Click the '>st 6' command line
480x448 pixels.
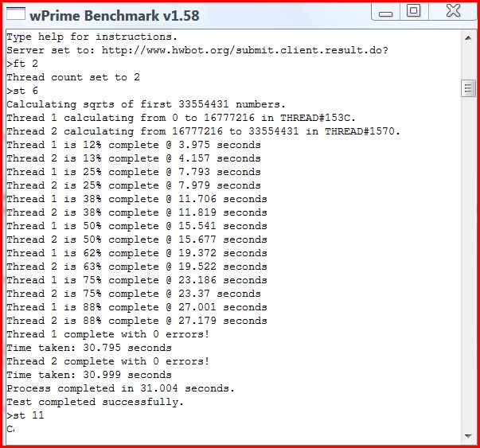22,91
